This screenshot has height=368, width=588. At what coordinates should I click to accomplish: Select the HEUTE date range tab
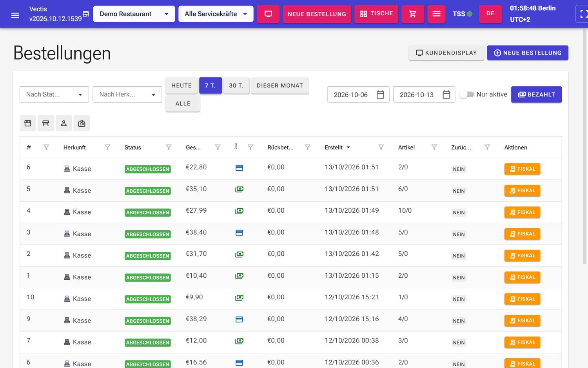[x=181, y=86]
